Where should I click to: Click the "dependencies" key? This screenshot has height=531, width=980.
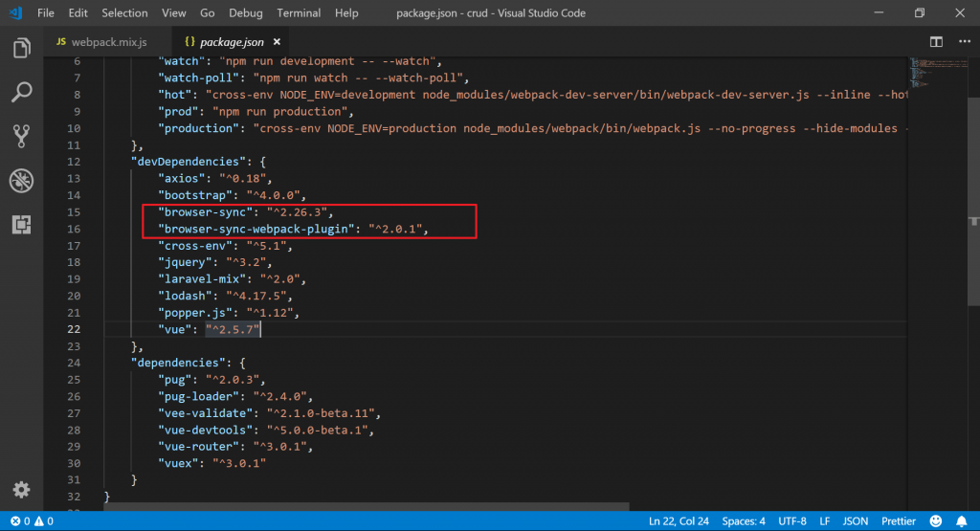pos(178,363)
